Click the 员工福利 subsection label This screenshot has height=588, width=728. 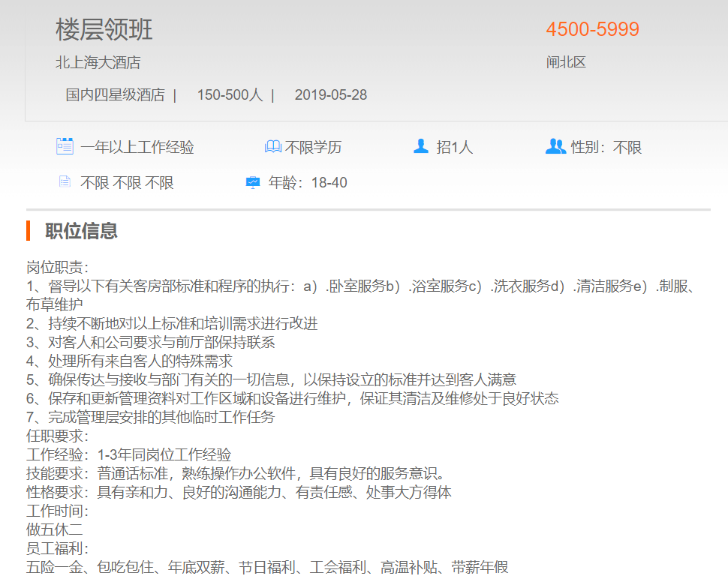57,548
